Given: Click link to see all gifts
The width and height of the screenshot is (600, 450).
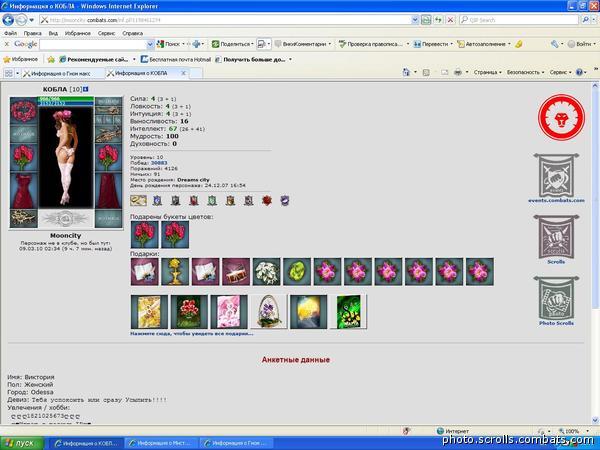Looking at the screenshot, I should tap(192, 334).
